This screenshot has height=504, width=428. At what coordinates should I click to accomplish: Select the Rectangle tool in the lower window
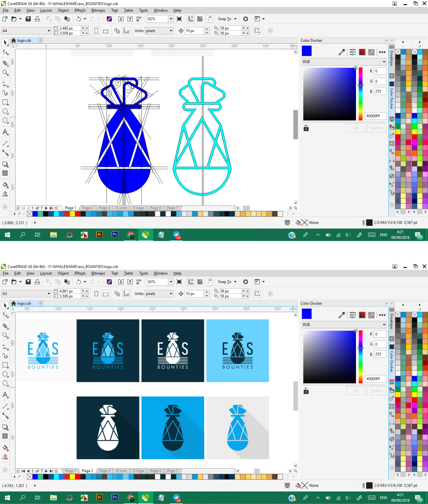[x=5, y=365]
